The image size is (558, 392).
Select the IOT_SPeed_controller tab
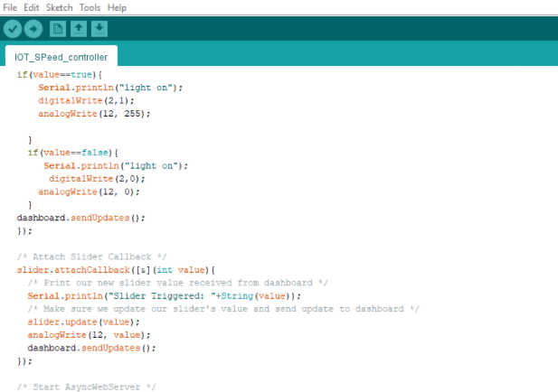click(61, 56)
